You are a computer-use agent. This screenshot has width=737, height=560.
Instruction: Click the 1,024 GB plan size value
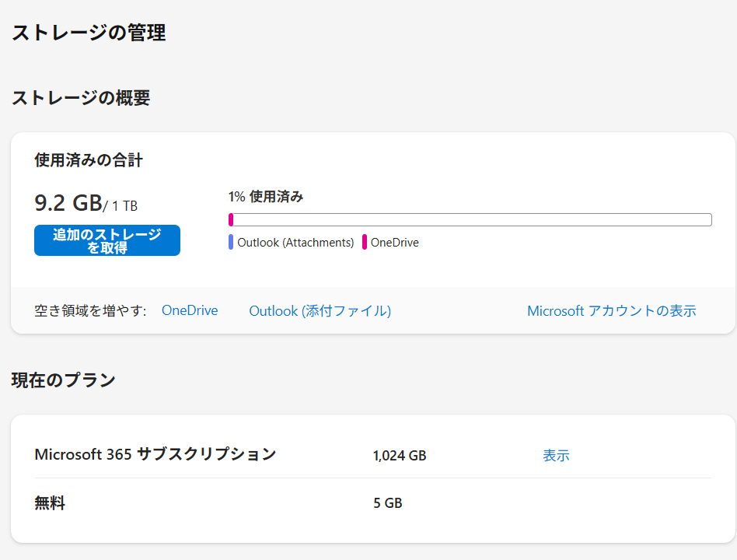tap(400, 456)
